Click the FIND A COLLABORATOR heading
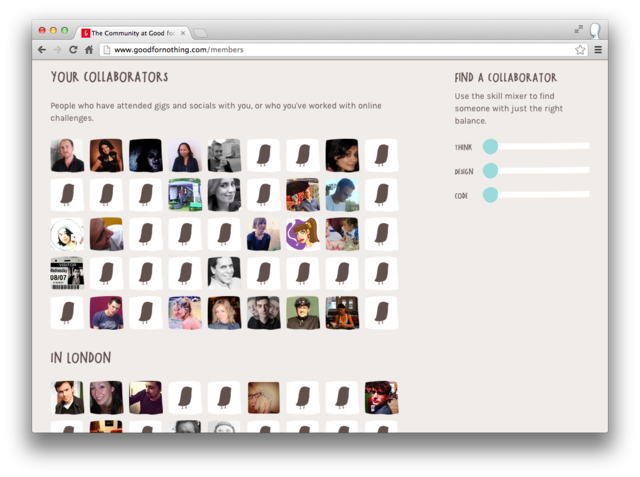This screenshot has width=640, height=477. (x=506, y=78)
